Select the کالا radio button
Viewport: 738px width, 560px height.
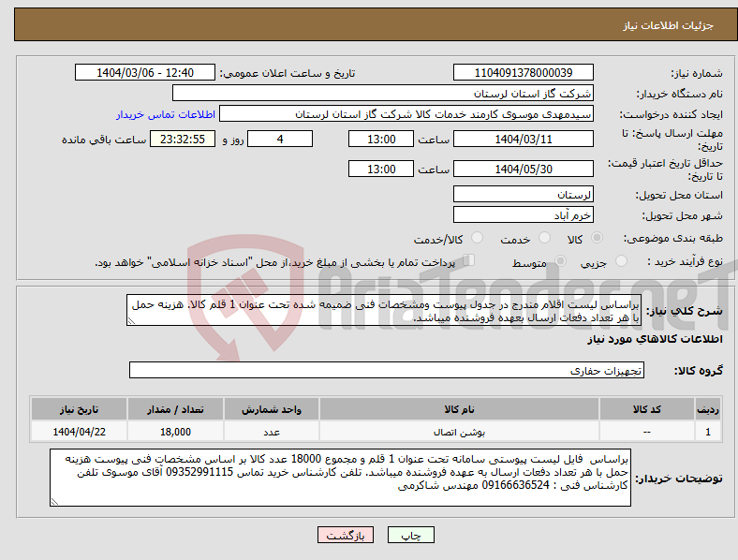click(x=597, y=238)
